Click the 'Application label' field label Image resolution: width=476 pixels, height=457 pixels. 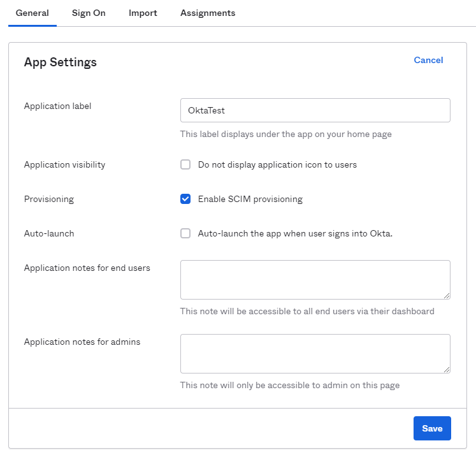58,106
